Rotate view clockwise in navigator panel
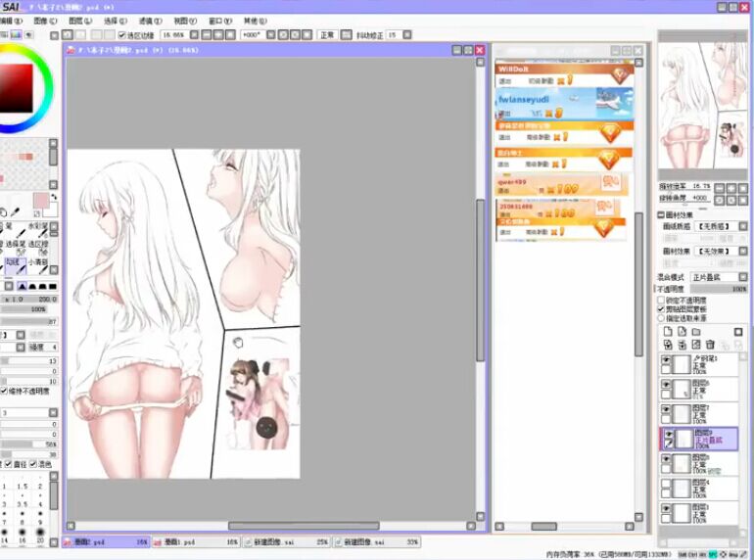This screenshot has height=560, width=754. pyautogui.click(x=731, y=200)
